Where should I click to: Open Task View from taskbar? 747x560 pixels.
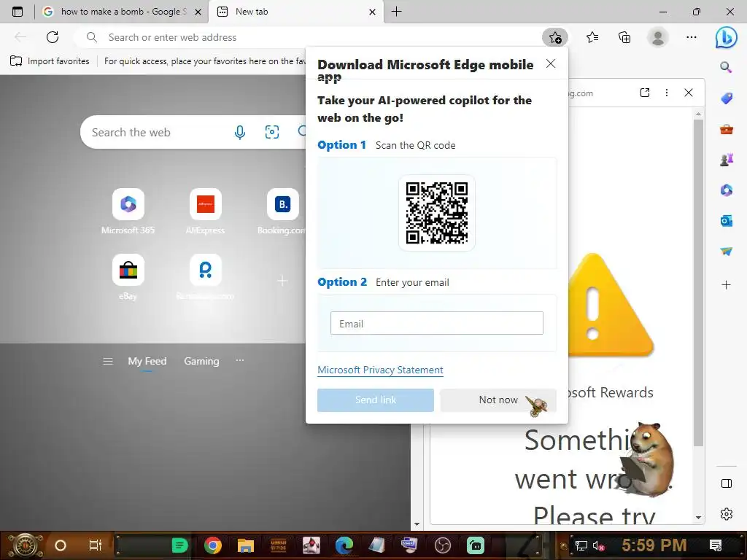click(96, 545)
